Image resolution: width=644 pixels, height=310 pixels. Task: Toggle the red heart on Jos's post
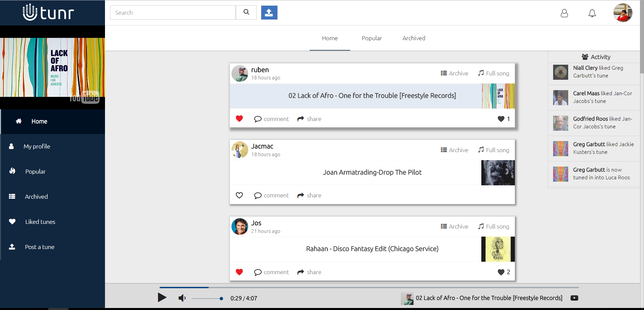point(239,272)
